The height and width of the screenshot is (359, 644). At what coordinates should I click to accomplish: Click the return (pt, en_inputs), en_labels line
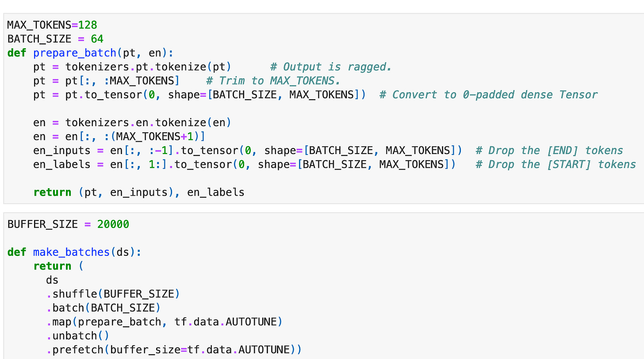(139, 192)
